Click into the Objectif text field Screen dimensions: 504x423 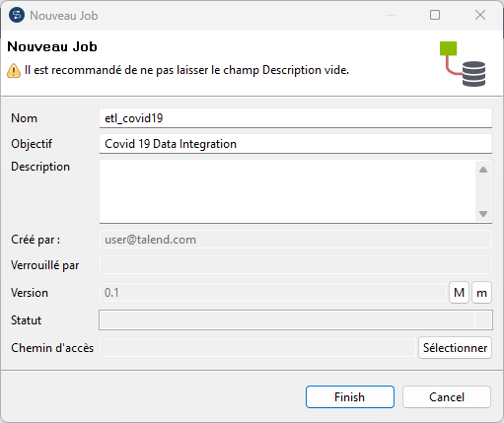coord(296,144)
